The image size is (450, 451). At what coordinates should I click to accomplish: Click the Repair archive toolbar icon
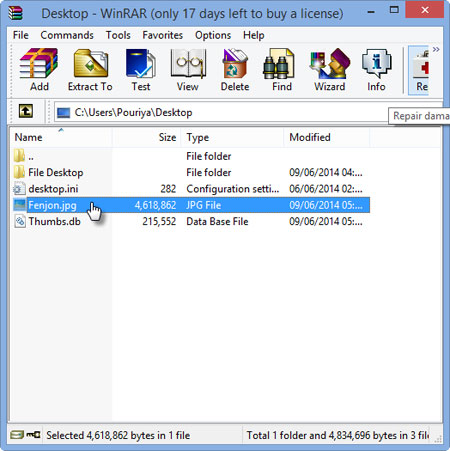pos(419,70)
